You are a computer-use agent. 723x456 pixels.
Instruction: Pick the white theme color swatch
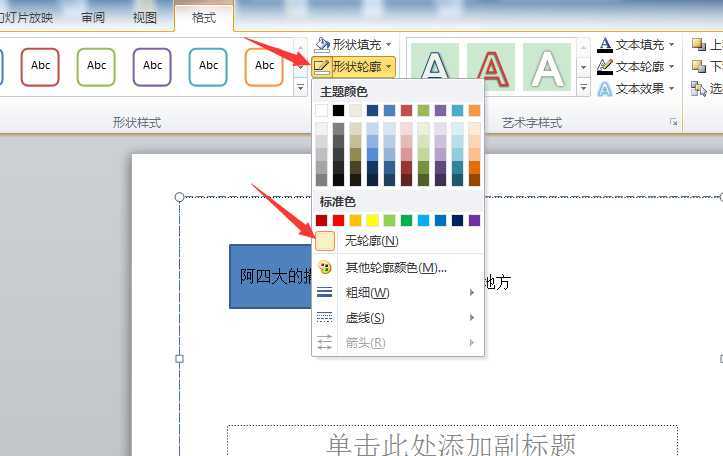pos(321,110)
